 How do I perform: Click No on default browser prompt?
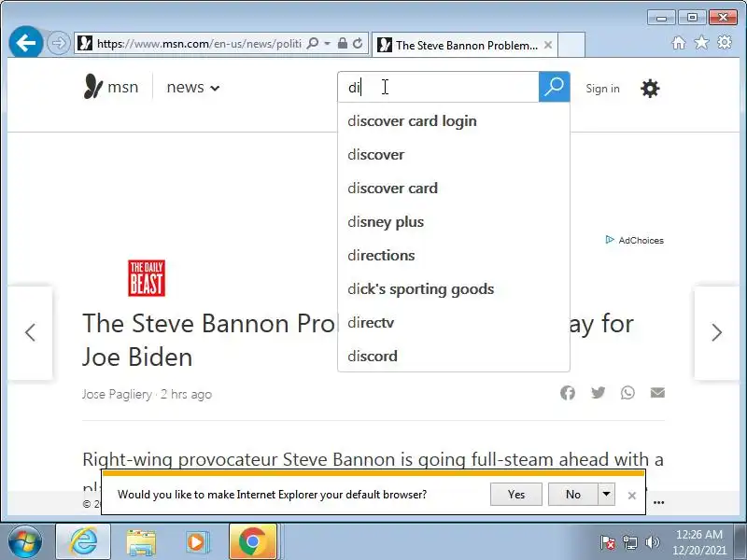coord(573,495)
